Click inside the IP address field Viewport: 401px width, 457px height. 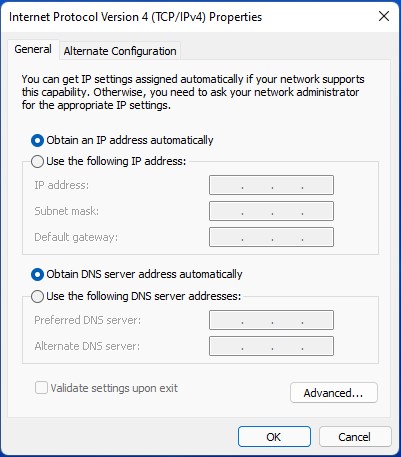click(x=271, y=185)
